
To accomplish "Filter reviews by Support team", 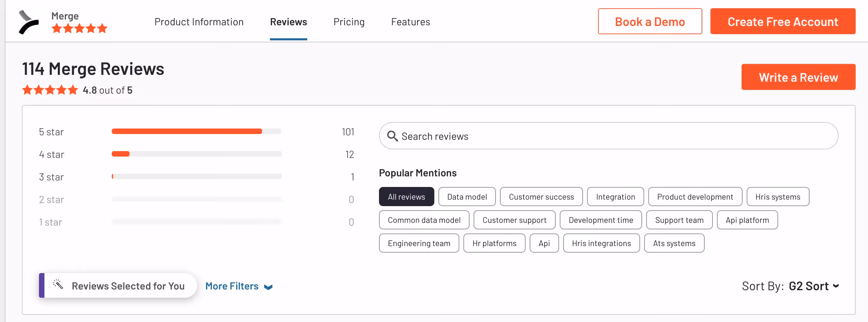I will [x=679, y=220].
